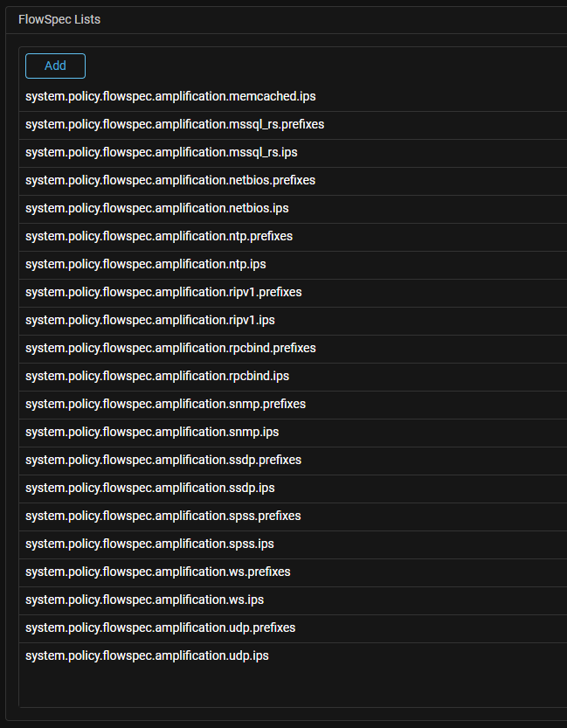Open the ssdp.ips list entry
This screenshot has width=567, height=728.
pos(150,488)
